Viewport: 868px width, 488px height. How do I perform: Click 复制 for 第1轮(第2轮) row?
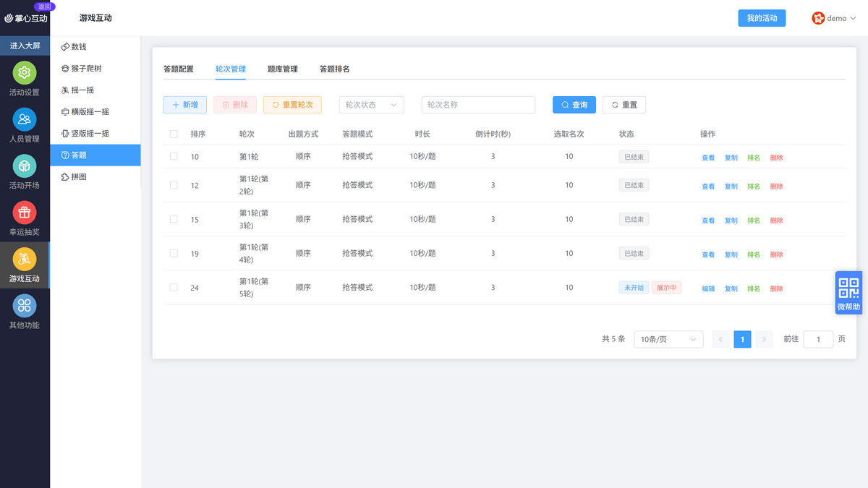coord(731,187)
